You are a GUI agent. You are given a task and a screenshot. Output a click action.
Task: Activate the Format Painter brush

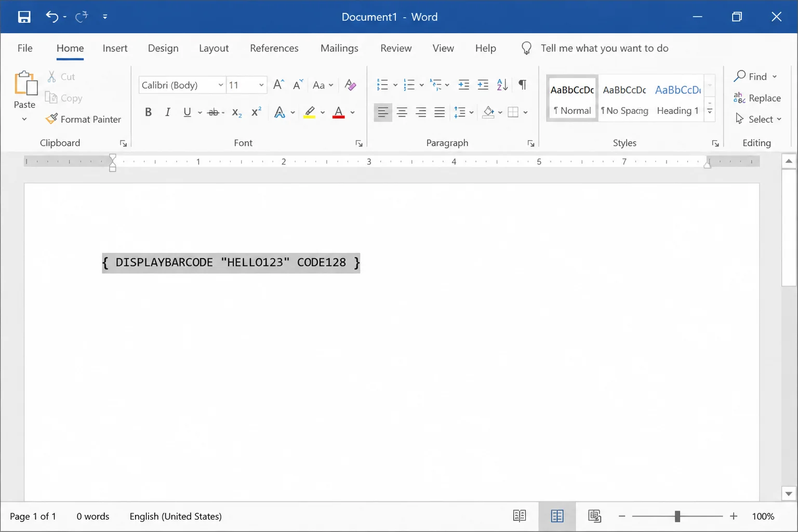click(83, 119)
